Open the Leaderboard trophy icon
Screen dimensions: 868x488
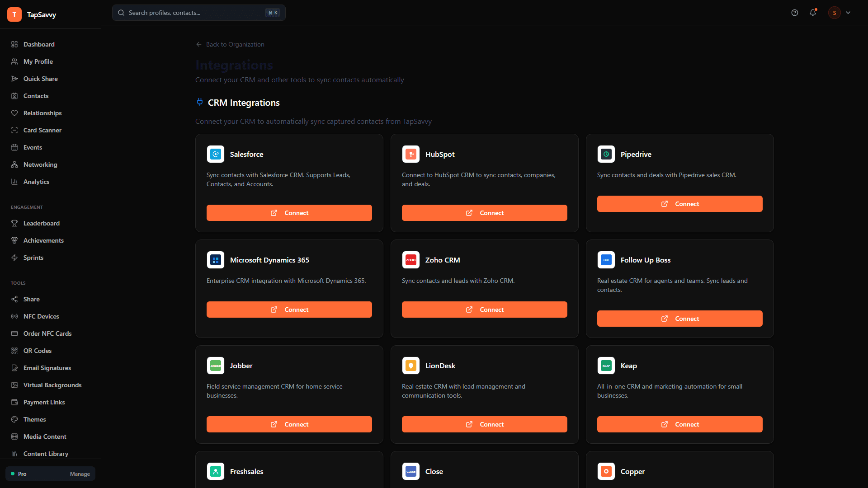coord(14,223)
